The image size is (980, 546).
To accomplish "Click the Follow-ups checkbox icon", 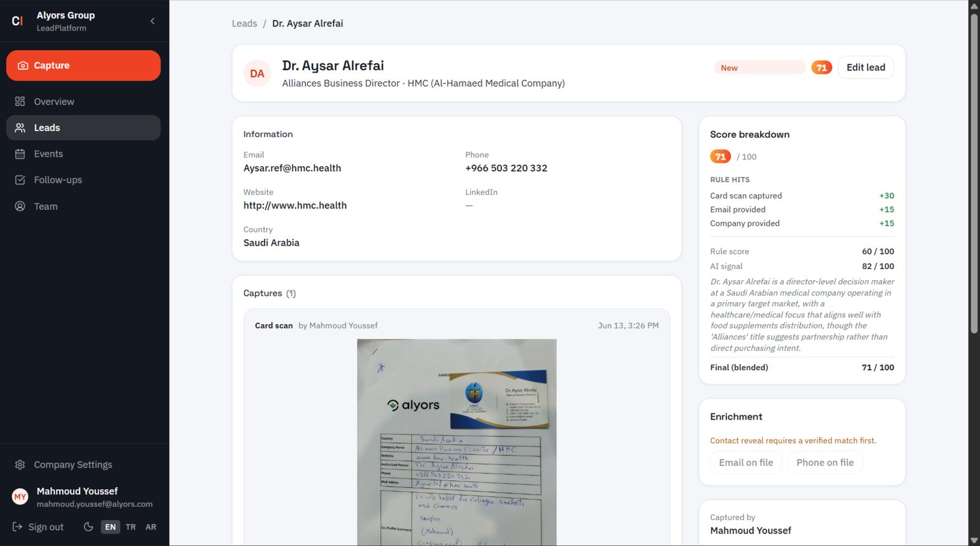I will click(x=20, y=180).
